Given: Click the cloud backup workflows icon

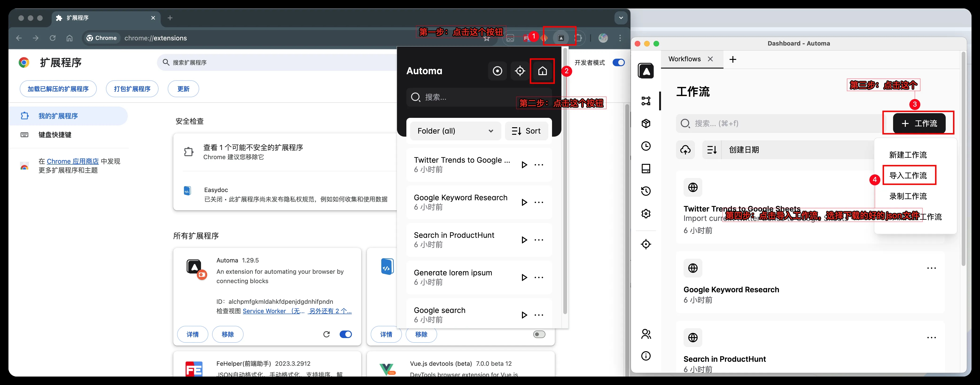Looking at the screenshot, I should coord(685,150).
